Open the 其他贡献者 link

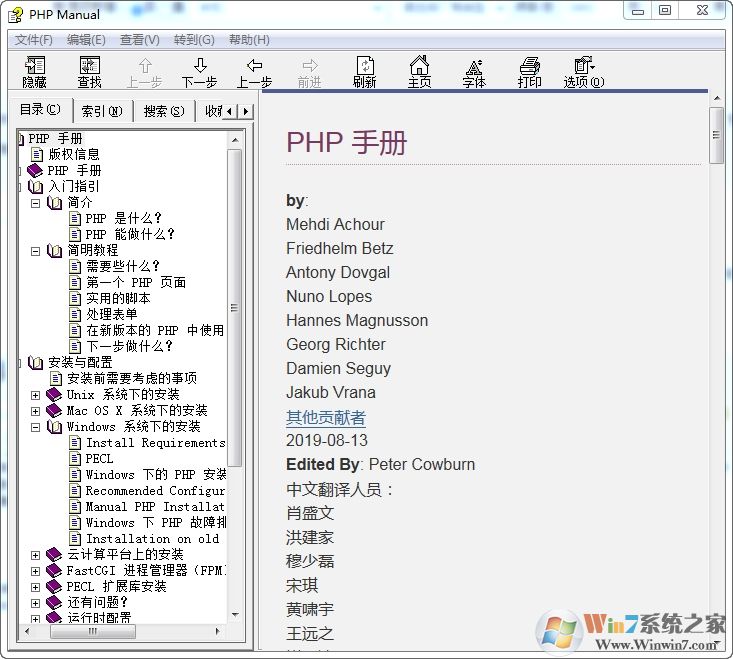click(326, 417)
